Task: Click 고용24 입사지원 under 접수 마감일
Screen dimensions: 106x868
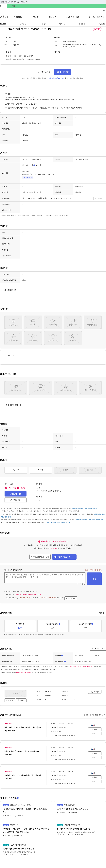Action: click(16, 494)
